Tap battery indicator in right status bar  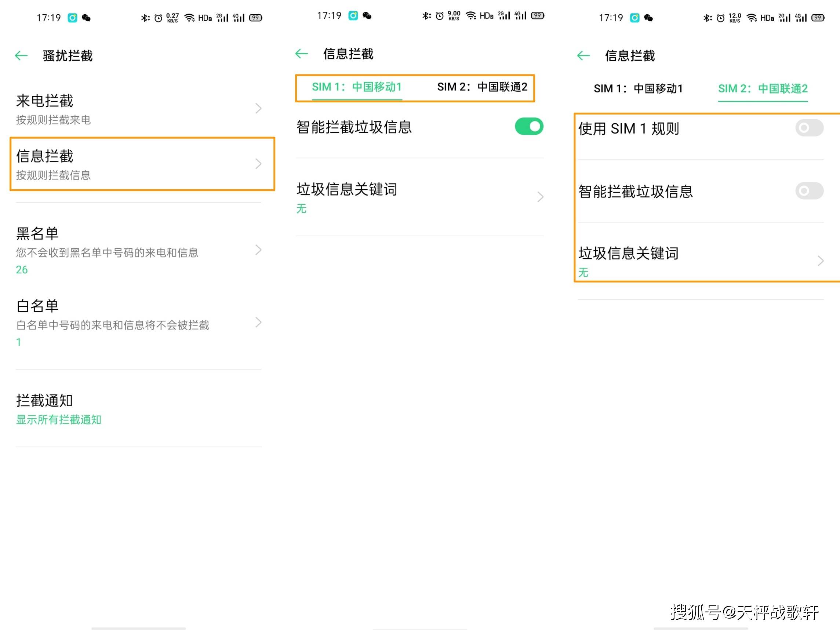pyautogui.click(x=818, y=18)
